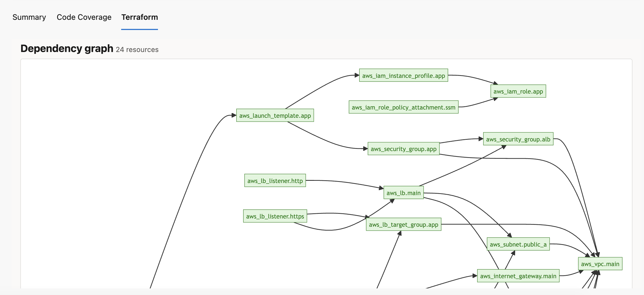Click the 24 resources label
The height and width of the screenshot is (295, 644).
click(137, 50)
